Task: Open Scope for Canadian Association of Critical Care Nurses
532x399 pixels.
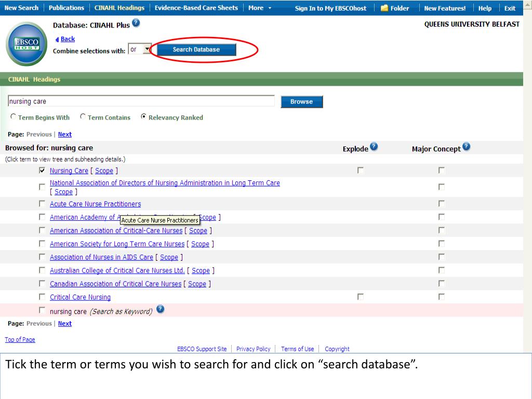Action: 197,284
